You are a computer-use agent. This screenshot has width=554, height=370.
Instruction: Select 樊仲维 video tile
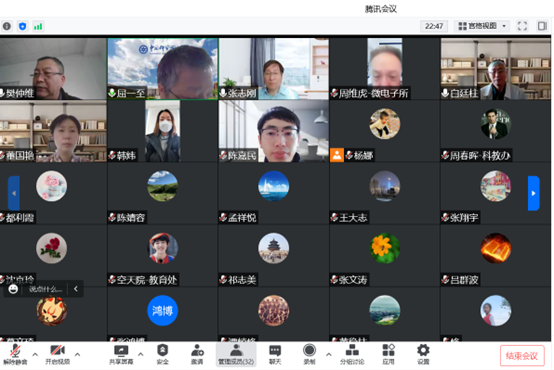click(x=53, y=69)
